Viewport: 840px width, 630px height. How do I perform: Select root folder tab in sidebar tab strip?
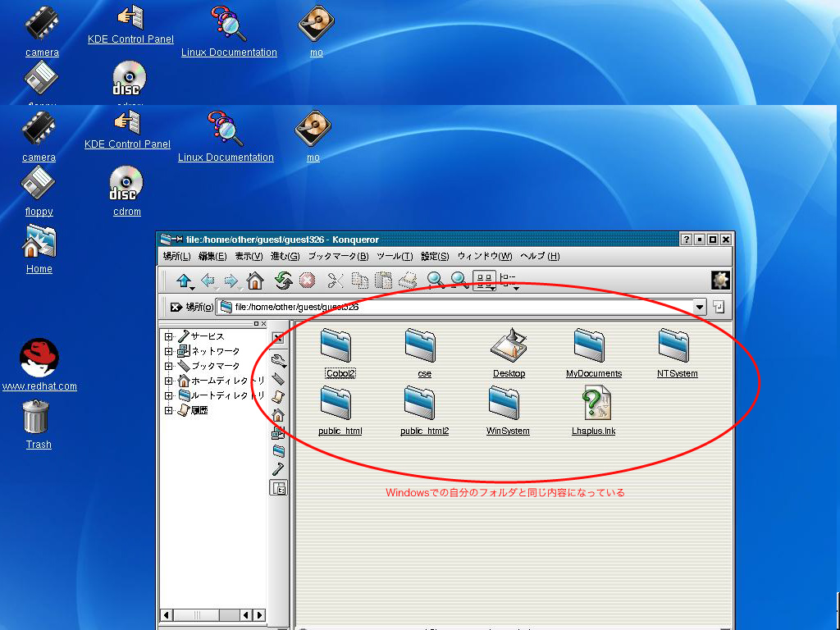[x=279, y=451]
